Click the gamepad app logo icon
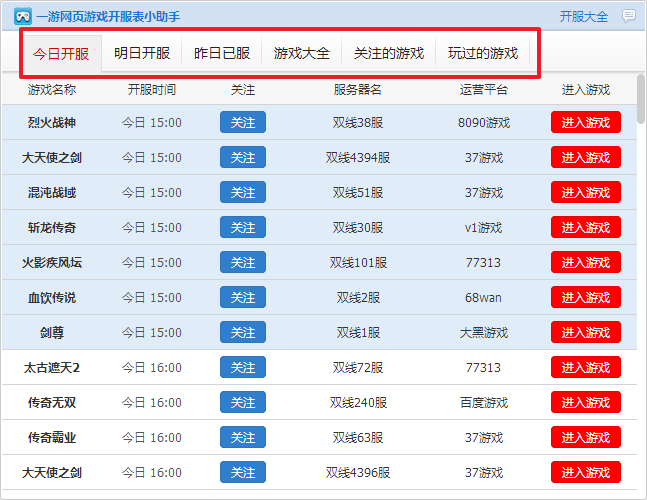The image size is (647, 500). [23, 17]
